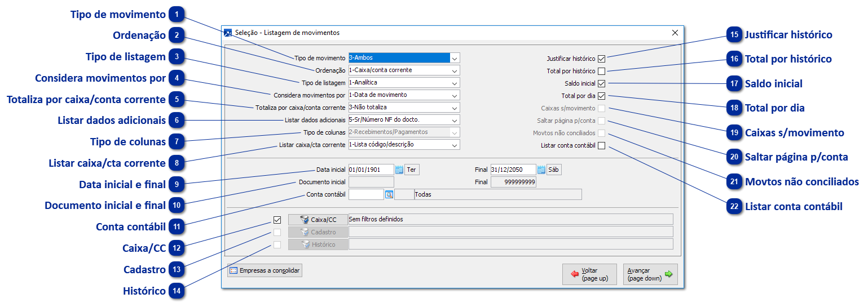Open Empresas a consolidar
Screen dimensions: 868x307
pos(265,270)
